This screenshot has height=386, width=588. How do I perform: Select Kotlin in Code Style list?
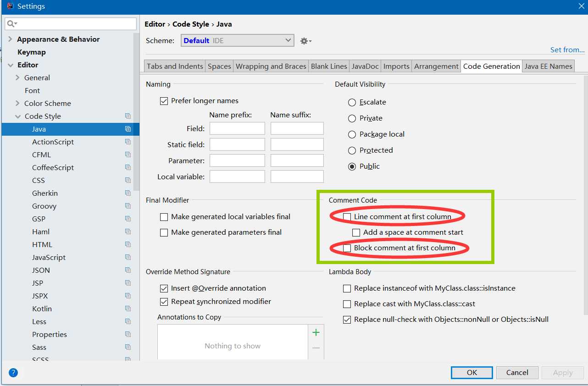click(42, 309)
